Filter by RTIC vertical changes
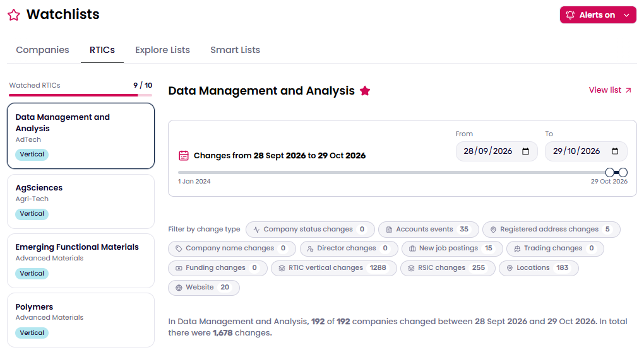This screenshot has width=644, height=350. pyautogui.click(x=334, y=268)
